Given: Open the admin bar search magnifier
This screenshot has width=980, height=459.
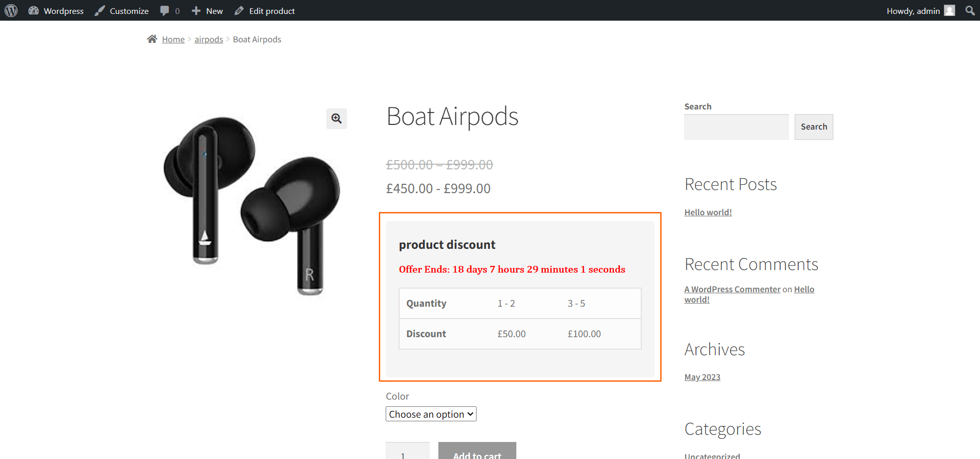Looking at the screenshot, I should pyautogui.click(x=970, y=10).
